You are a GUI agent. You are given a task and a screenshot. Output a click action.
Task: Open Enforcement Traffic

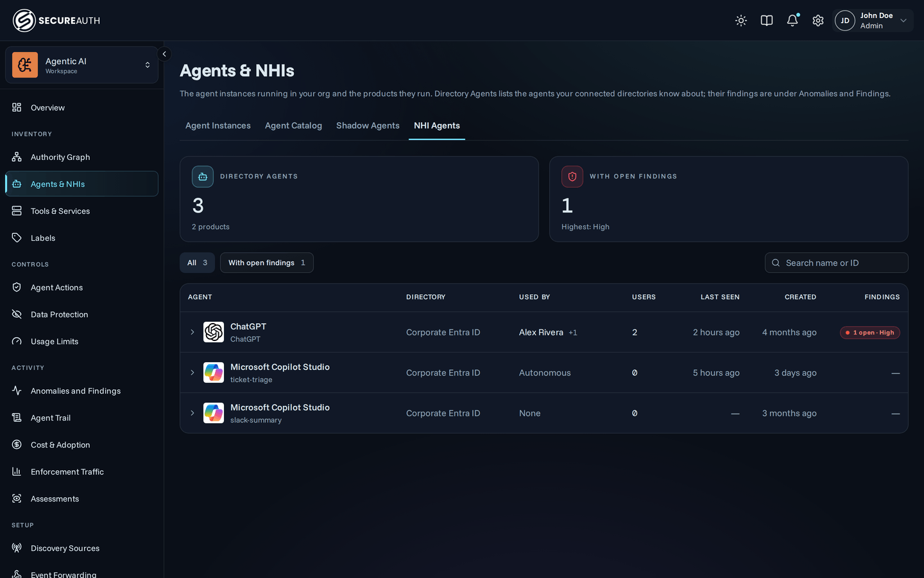(81, 471)
